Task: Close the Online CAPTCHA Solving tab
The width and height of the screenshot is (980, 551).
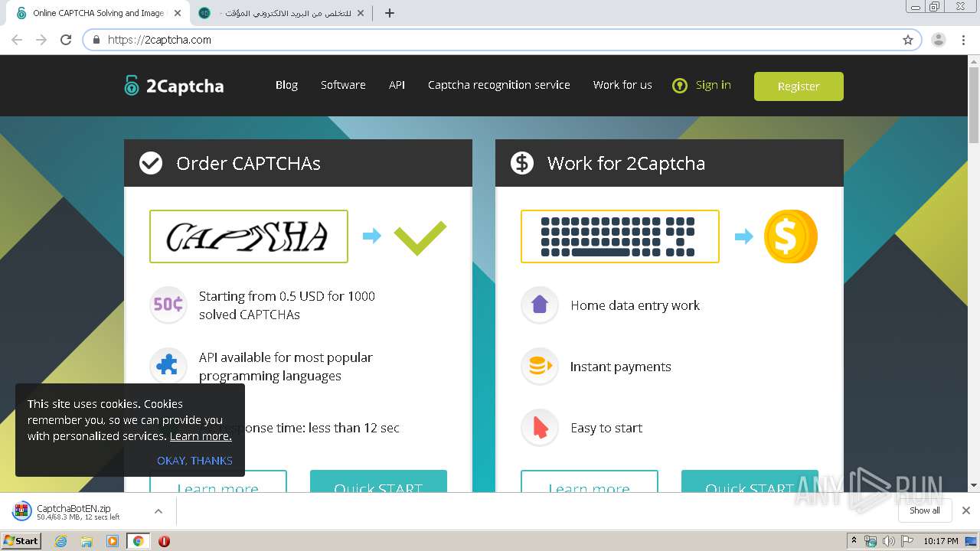Action: tap(178, 13)
